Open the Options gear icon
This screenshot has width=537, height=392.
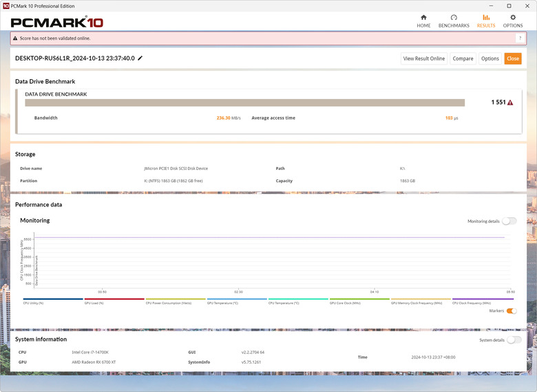(x=513, y=17)
